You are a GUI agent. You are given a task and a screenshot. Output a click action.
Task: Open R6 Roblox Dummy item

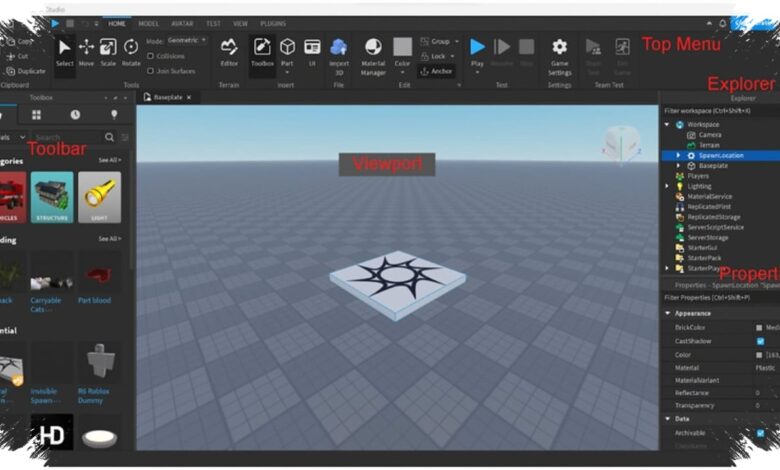[x=99, y=373]
